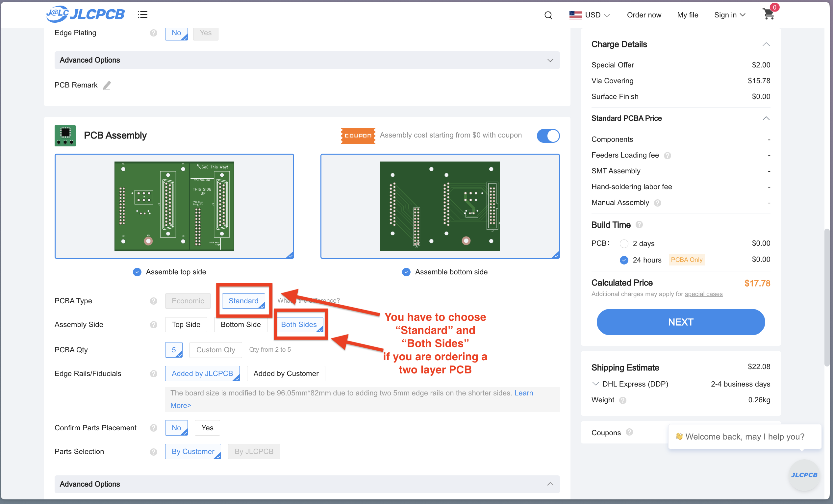Click top side PCB preview image
833x504 pixels.
[x=174, y=206]
